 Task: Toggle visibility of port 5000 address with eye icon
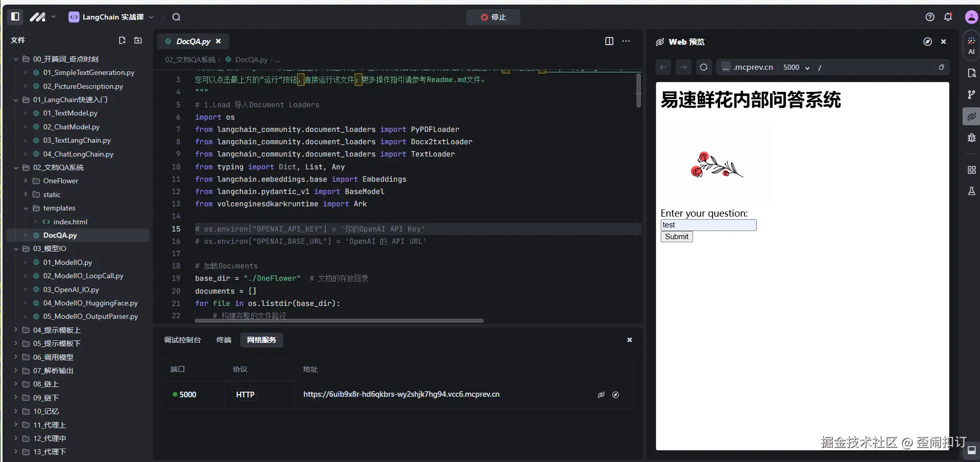click(x=600, y=395)
